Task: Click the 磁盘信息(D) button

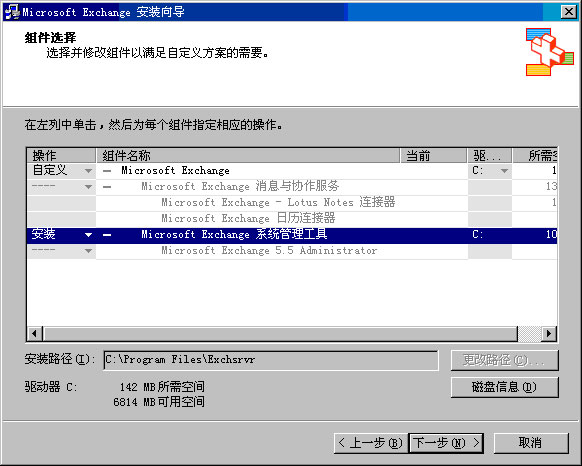Action: (x=504, y=387)
